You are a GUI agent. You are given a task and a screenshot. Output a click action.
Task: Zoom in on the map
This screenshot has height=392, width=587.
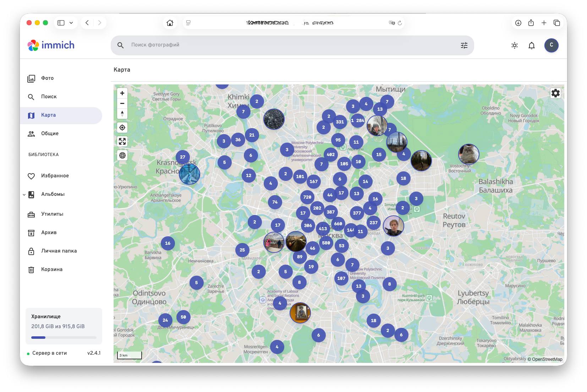122,93
